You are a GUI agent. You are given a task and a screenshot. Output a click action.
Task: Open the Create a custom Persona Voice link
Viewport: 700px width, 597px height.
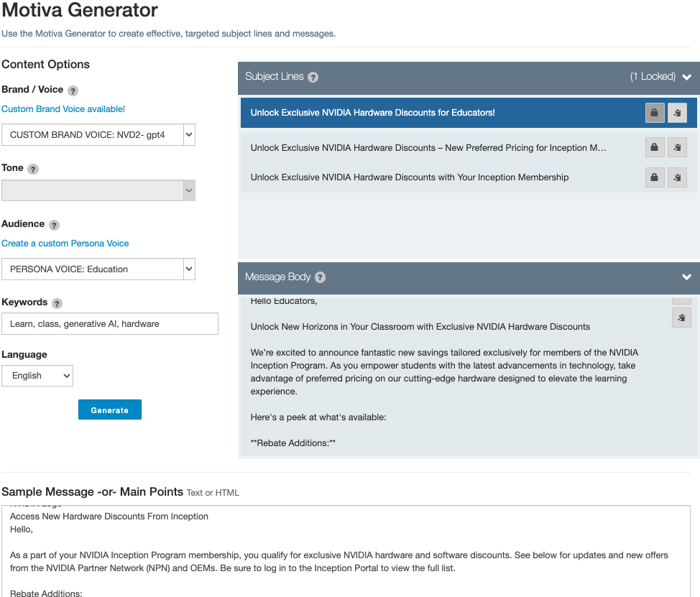tap(65, 244)
